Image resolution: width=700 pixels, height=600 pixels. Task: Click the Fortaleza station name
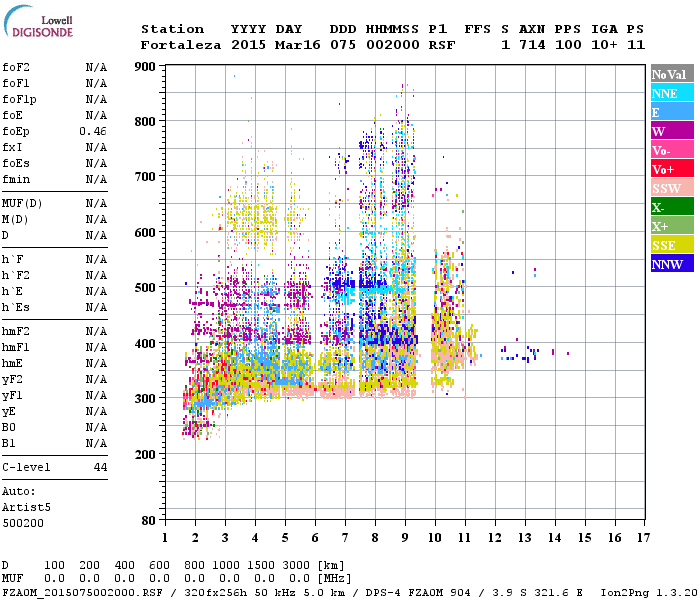180,45
